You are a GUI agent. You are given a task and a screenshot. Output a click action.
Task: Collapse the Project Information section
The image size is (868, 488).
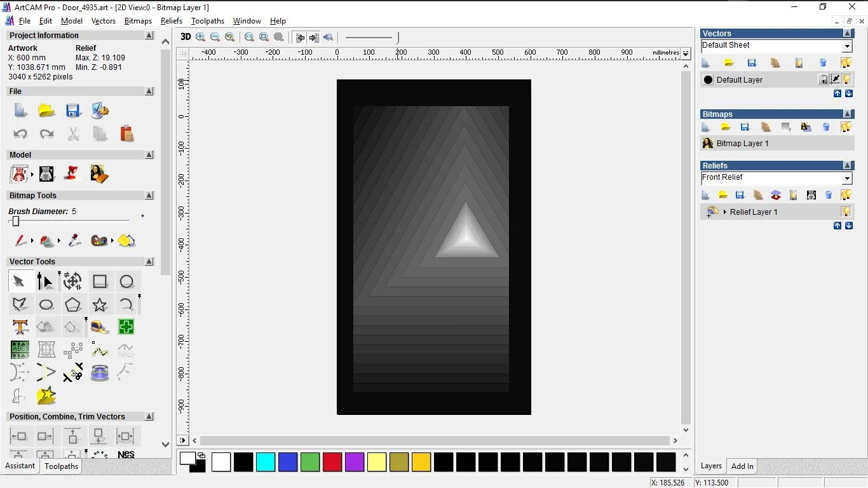149,36
